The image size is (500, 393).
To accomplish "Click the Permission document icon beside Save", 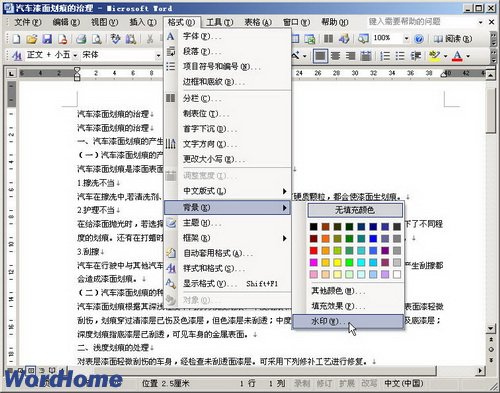I will [62, 39].
